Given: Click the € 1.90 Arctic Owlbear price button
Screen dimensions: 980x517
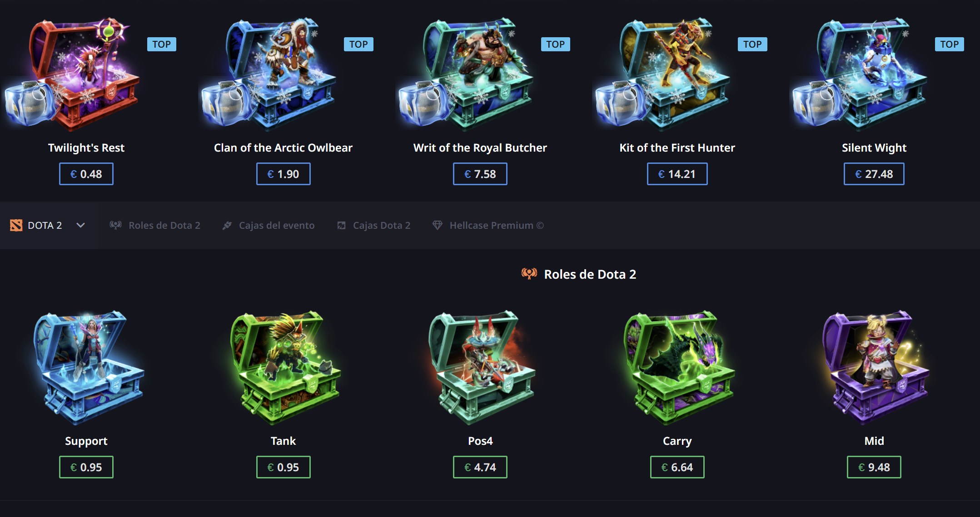Looking at the screenshot, I should 283,174.
